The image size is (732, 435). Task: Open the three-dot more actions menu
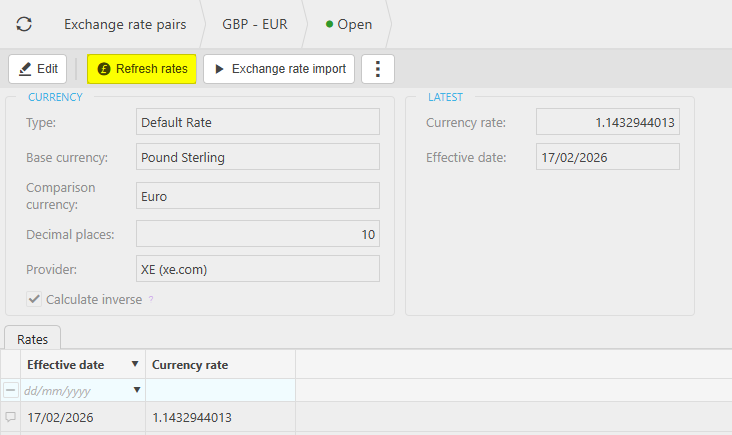(x=378, y=69)
